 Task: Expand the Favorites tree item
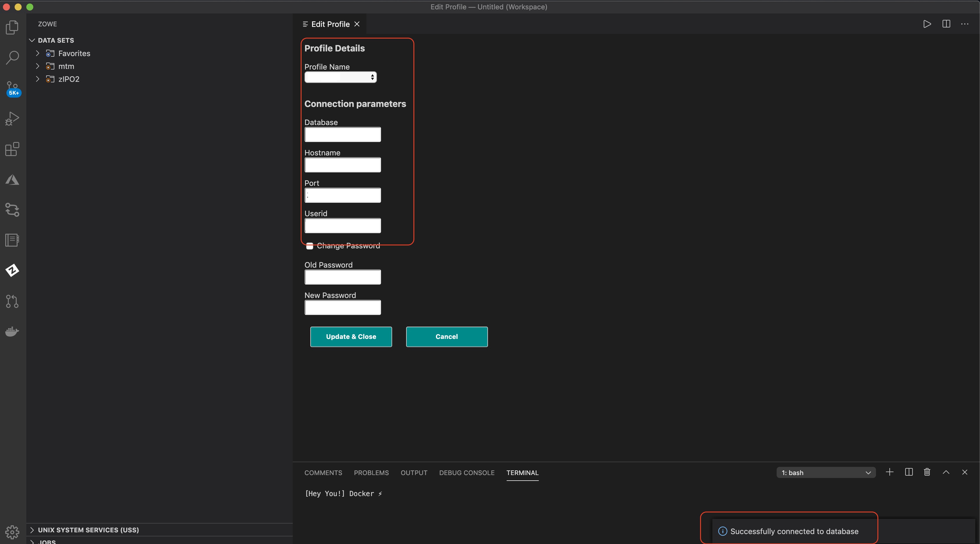38,53
